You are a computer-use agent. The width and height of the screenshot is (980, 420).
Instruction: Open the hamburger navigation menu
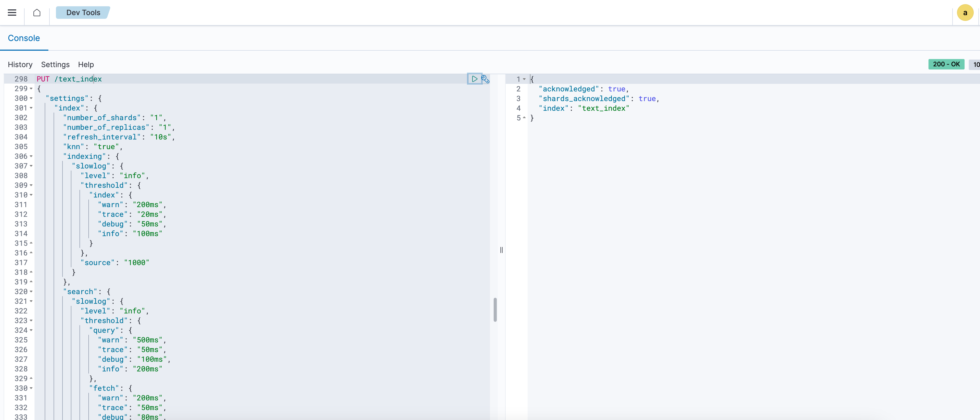[12, 13]
